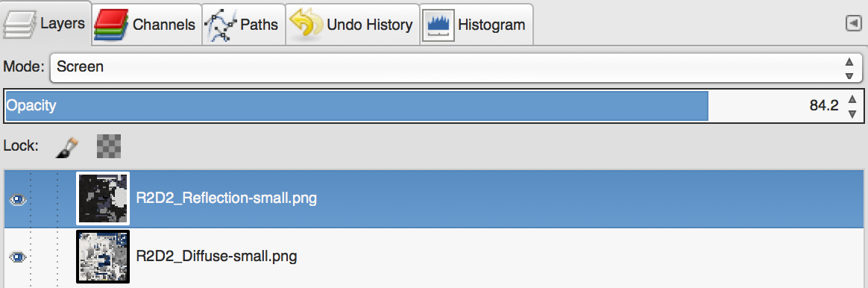This screenshot has width=868, height=288.
Task: Select the R2D2_Reflection-small.png layer name
Action: (x=227, y=198)
